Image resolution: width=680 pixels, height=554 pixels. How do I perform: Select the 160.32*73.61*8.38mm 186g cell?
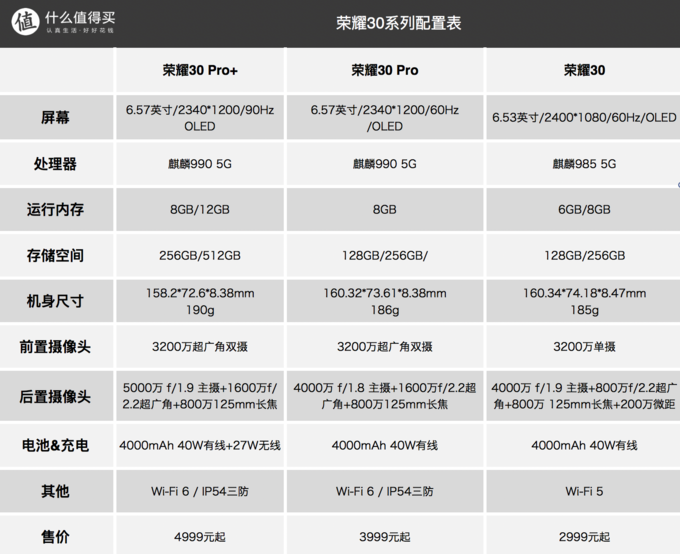pyautogui.click(x=385, y=302)
